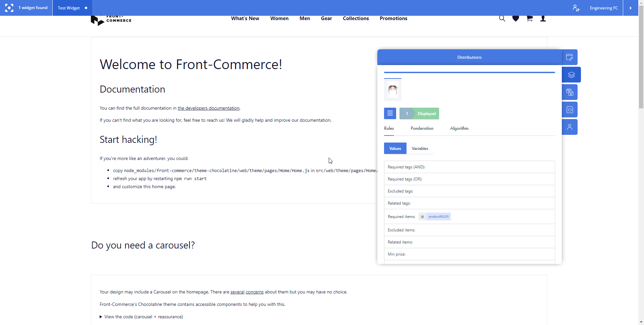644x325 pixels.
Task: Open the shopping cart icon
Action: 530,19
